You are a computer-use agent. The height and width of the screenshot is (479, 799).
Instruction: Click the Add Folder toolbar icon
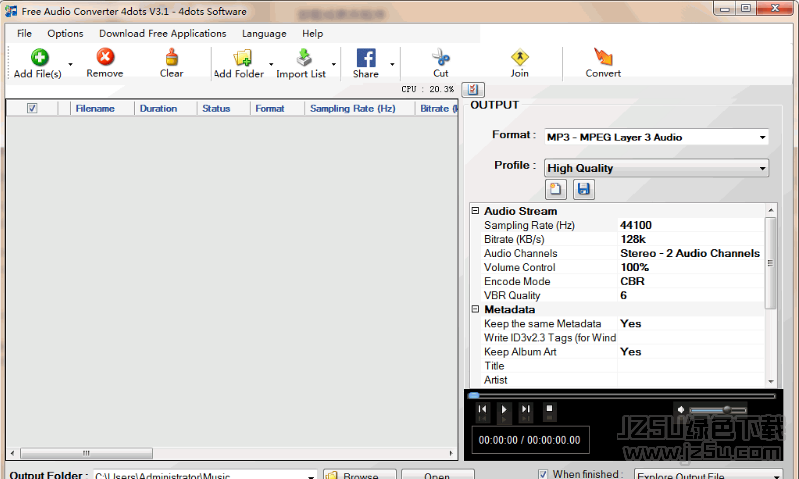243,58
